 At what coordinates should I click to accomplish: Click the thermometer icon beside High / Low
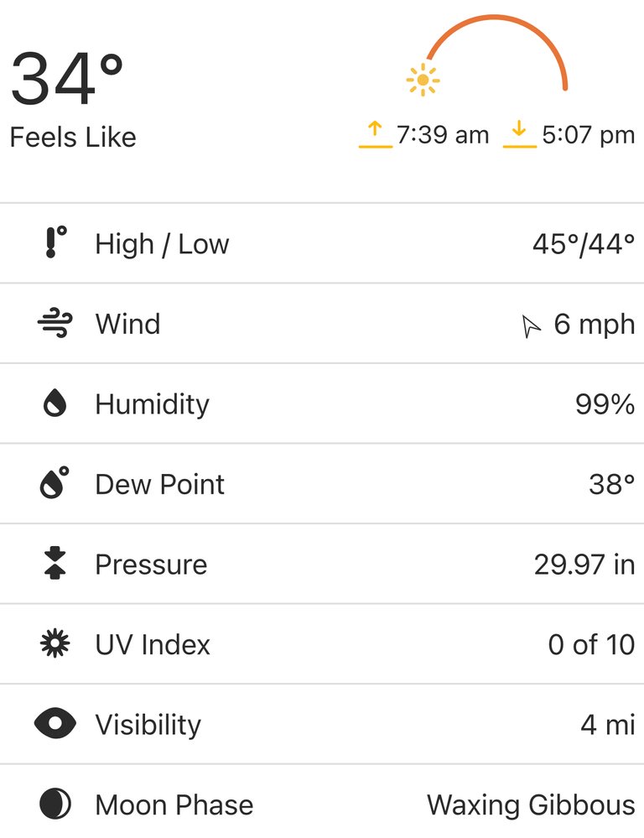pyautogui.click(x=55, y=242)
